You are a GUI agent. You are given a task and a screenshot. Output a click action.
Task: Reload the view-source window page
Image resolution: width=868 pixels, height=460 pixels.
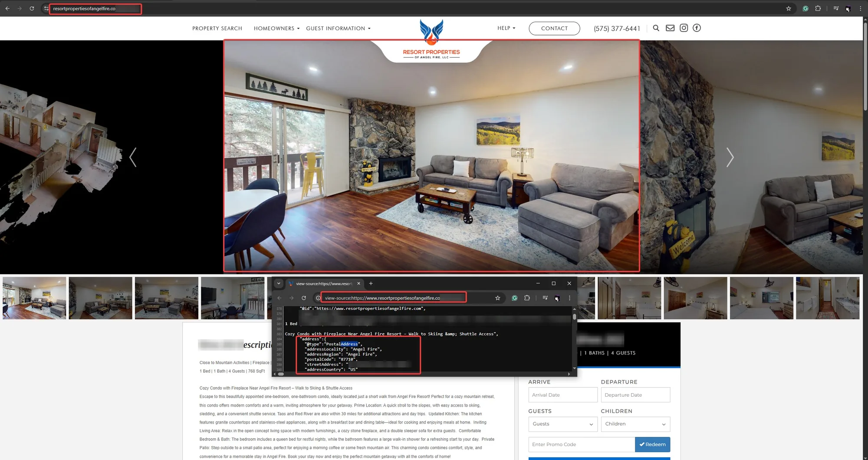304,298
